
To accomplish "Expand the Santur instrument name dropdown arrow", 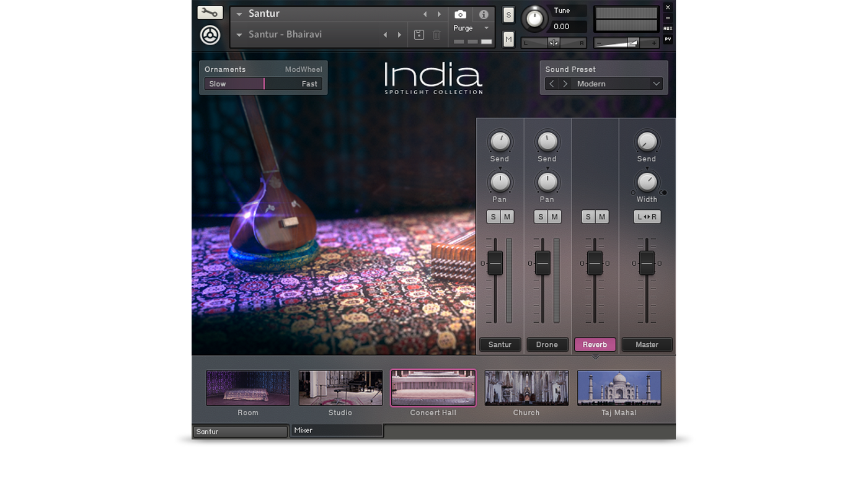I will [x=239, y=14].
